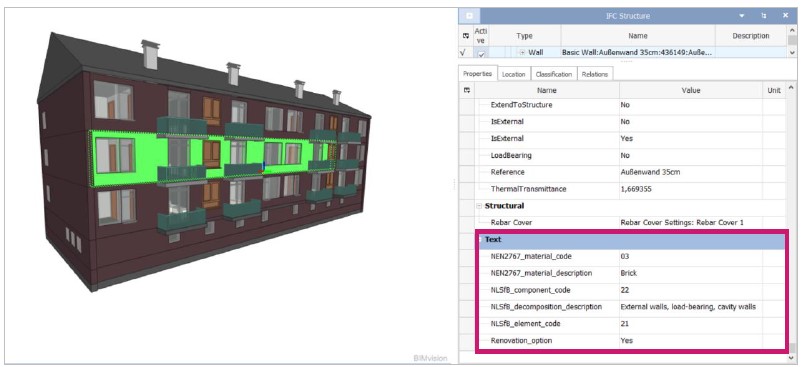Click the IFC Structure panel icon at top-left
Viewport: 805px width, 367px height.
coord(469,16)
